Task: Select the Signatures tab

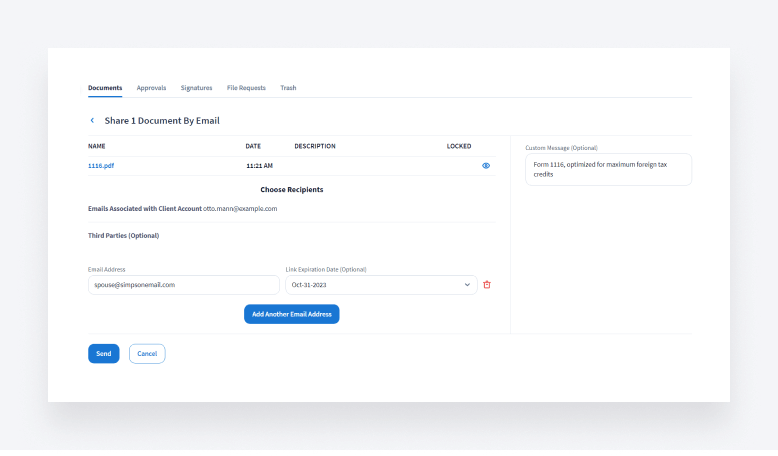Action: 196,88
